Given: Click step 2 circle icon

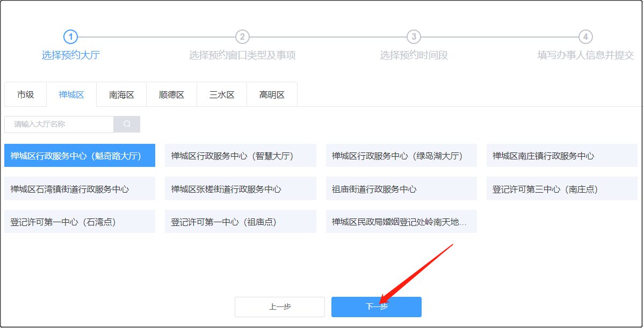Looking at the screenshot, I should tap(242, 36).
